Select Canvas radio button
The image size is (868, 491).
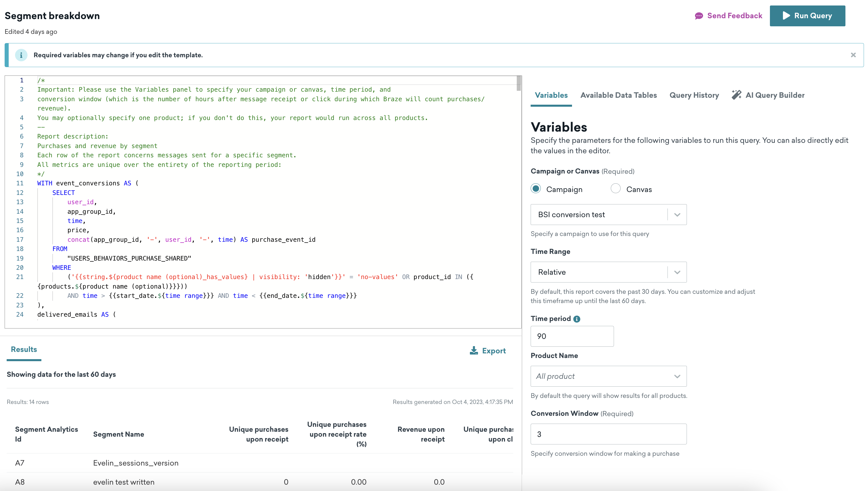pyautogui.click(x=616, y=189)
